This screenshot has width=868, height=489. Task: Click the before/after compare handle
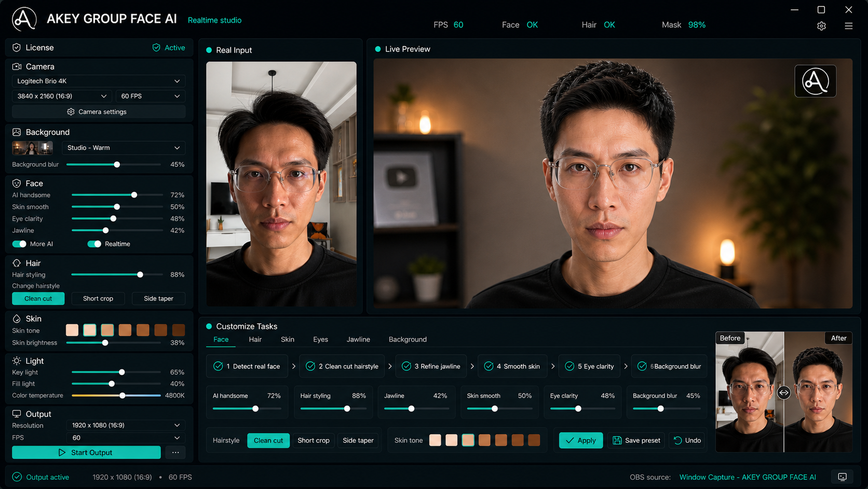784,393
